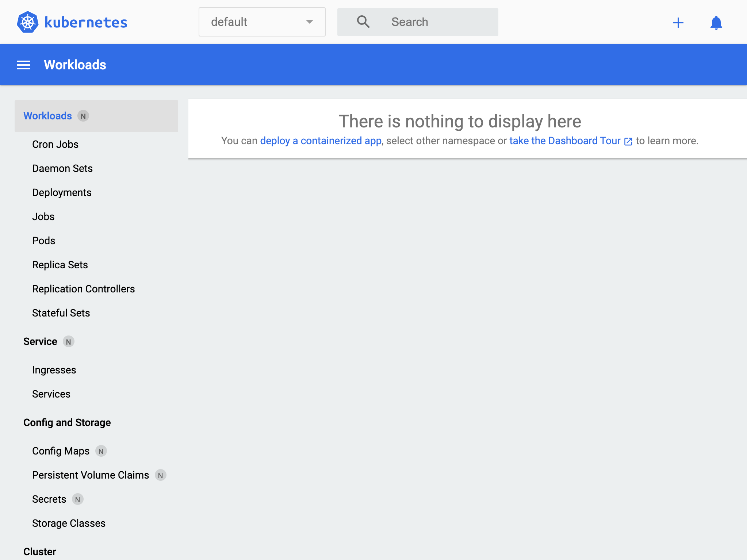Viewport: 747px width, 560px height.
Task: Open the notifications bell icon
Action: 716,23
